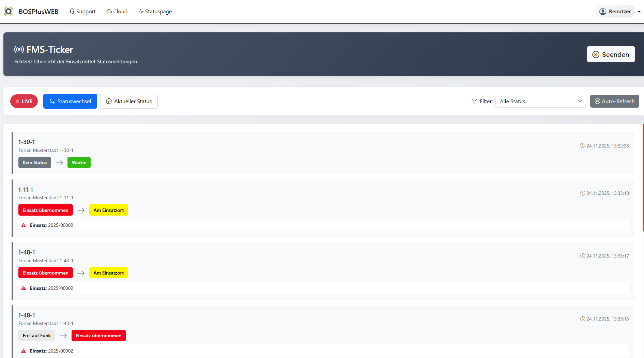The image size is (644, 358).
Task: Toggle the LIVE indicator
Action: click(x=24, y=101)
